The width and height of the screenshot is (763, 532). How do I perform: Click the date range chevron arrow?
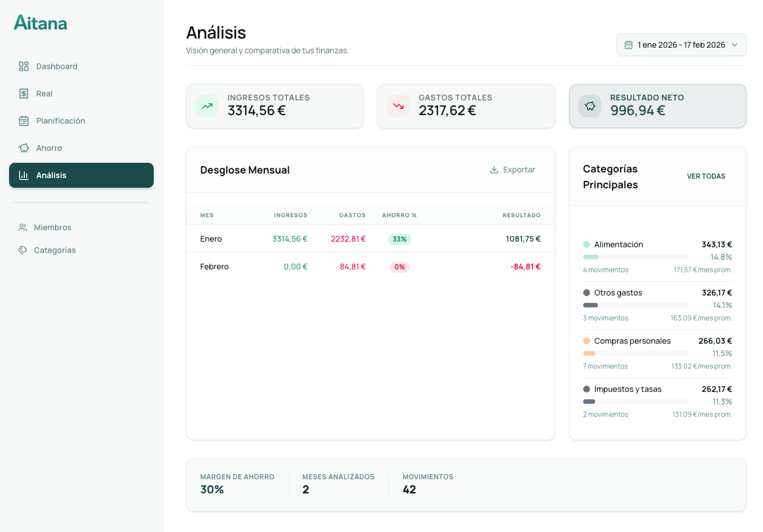pyautogui.click(x=735, y=45)
